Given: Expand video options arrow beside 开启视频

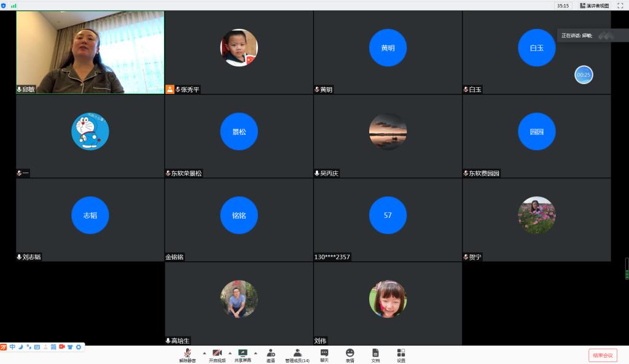Looking at the screenshot, I should pos(230,353).
